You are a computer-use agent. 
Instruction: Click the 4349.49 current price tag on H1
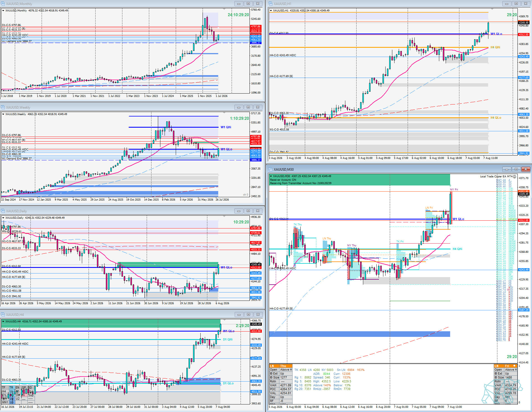tap(524, 23)
